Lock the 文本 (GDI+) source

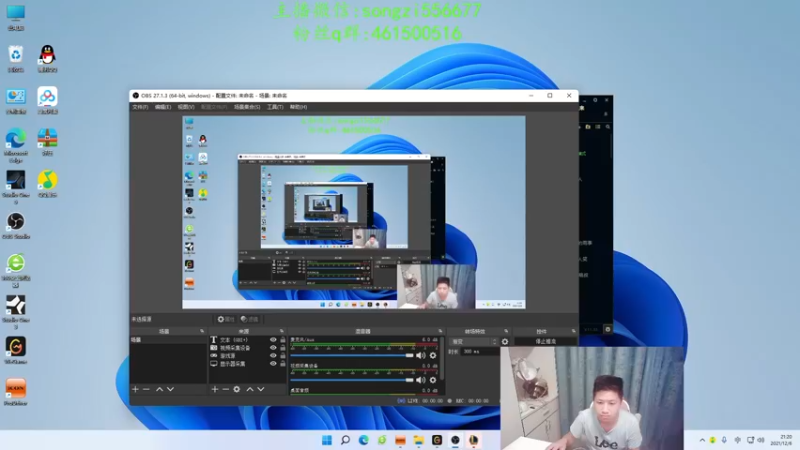click(x=283, y=340)
